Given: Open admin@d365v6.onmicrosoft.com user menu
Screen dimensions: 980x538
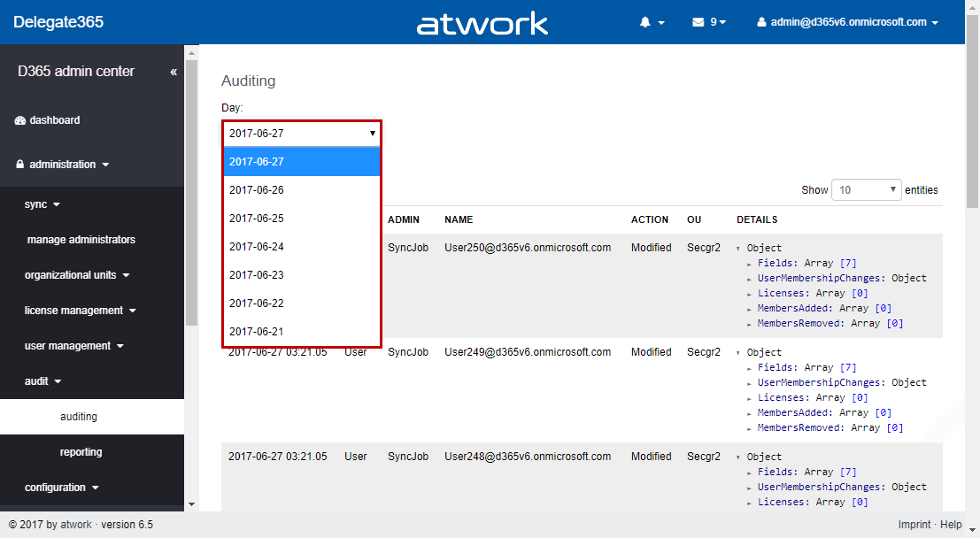Looking at the screenshot, I should pyautogui.click(x=847, y=22).
